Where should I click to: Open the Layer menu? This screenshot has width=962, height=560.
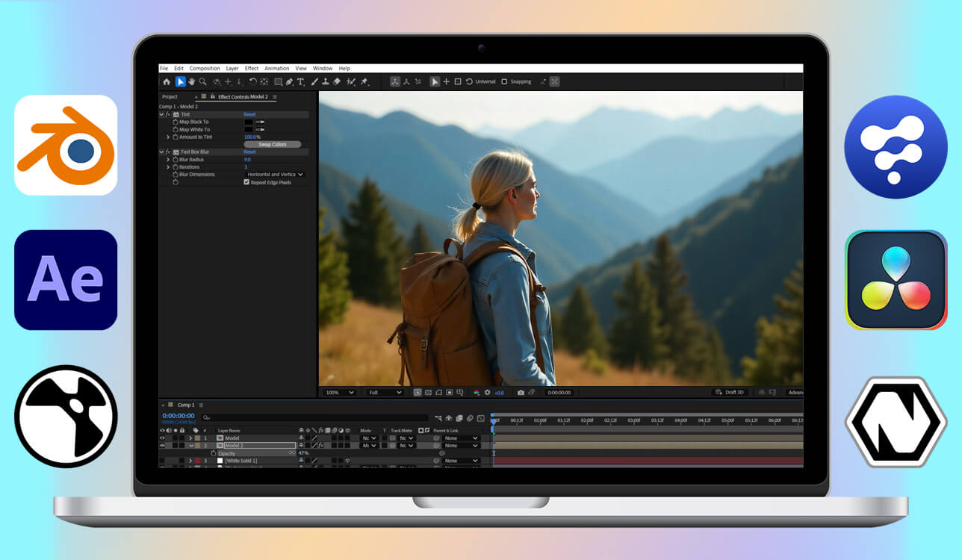[232, 68]
